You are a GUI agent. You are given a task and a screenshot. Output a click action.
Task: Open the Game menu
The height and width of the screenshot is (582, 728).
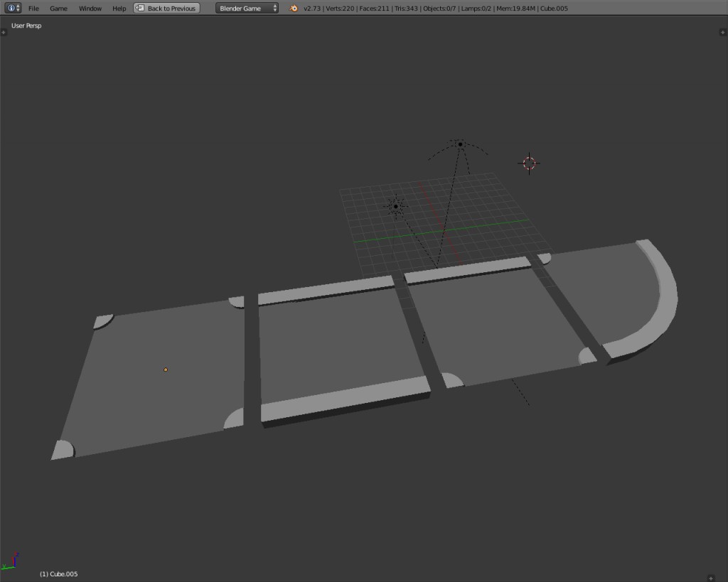[x=58, y=9]
